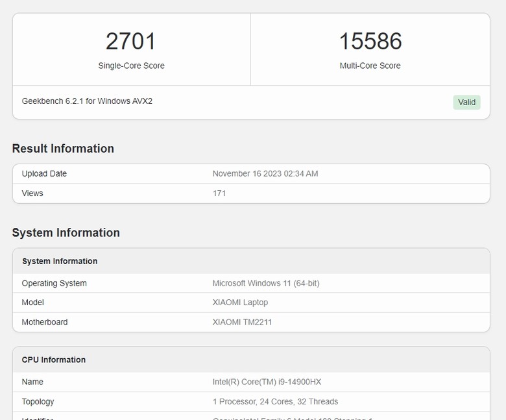Click the Valid badge

click(466, 103)
